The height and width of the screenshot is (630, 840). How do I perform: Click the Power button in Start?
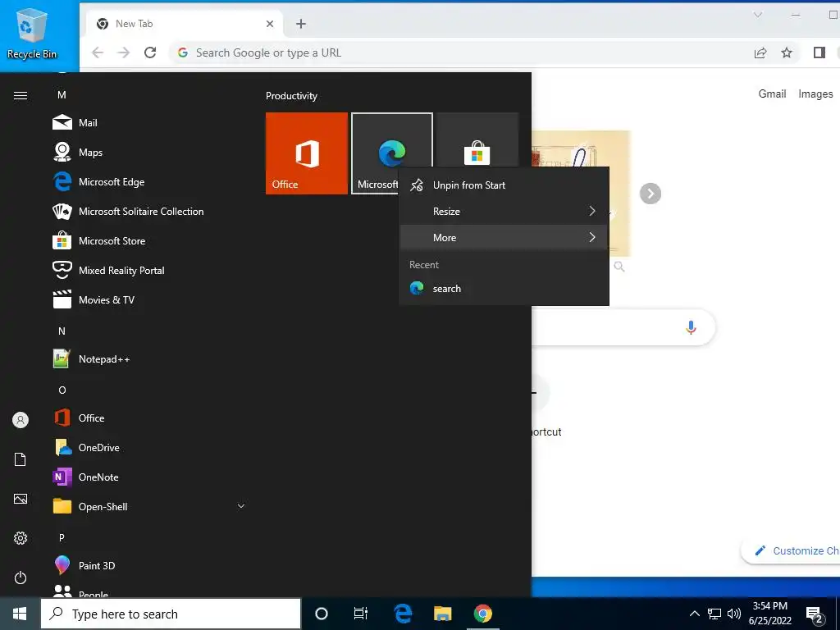click(x=21, y=577)
